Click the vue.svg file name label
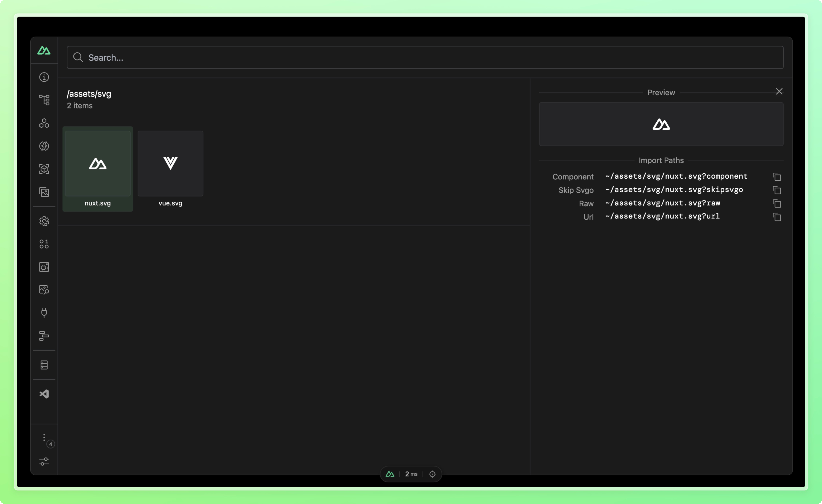This screenshot has width=822, height=504. 171,203
